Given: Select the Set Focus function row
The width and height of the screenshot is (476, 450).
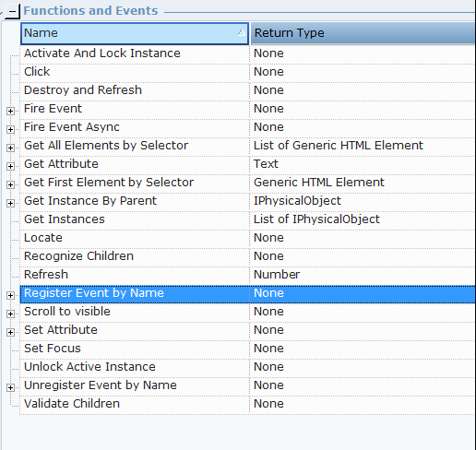Looking at the screenshot, I should [247, 349].
